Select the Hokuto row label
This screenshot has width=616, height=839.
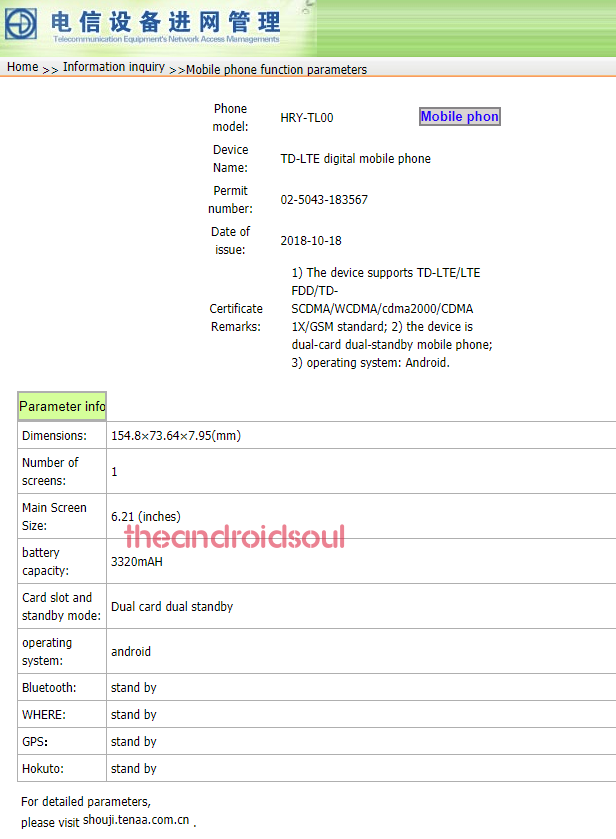[42, 769]
